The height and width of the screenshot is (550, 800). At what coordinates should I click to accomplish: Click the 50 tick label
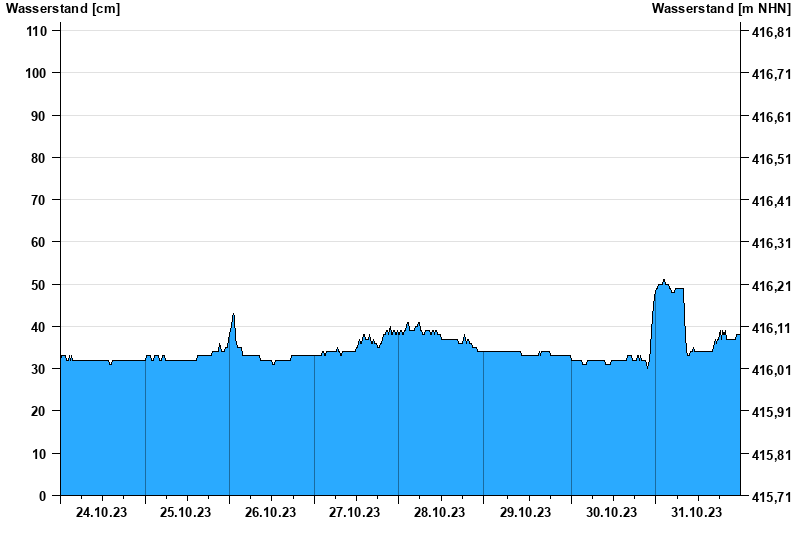pyautogui.click(x=39, y=285)
